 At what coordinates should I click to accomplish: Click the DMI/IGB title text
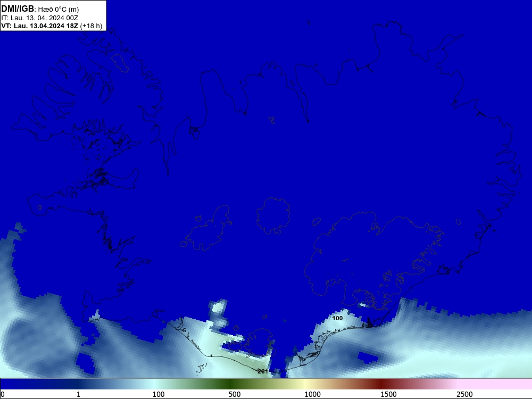pos(18,9)
